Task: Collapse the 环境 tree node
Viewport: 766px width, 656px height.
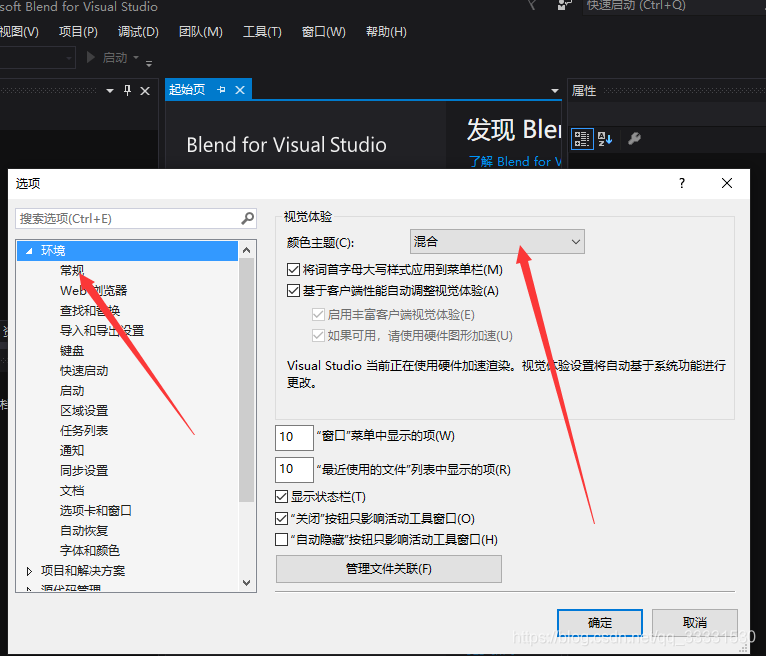Action: coord(29,251)
